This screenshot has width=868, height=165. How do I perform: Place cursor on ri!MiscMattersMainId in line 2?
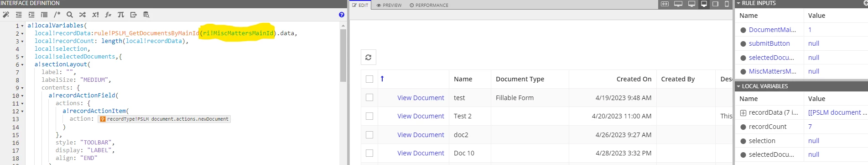[x=239, y=33]
